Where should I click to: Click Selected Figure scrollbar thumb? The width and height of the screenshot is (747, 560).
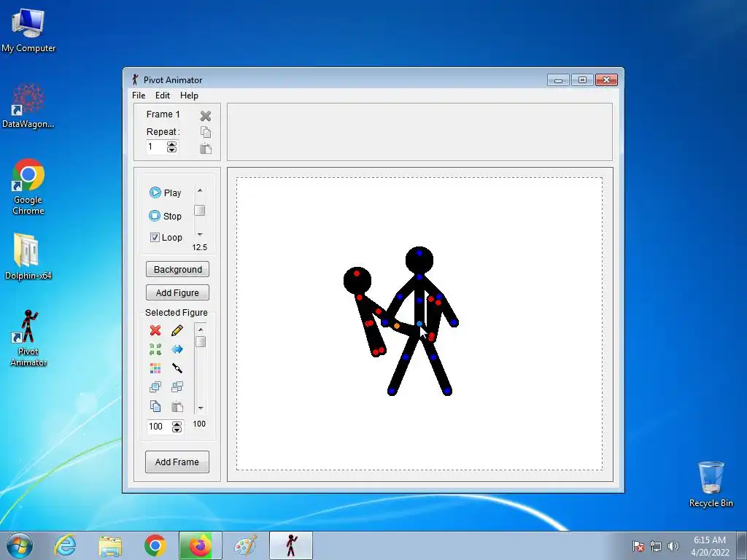tap(201, 342)
